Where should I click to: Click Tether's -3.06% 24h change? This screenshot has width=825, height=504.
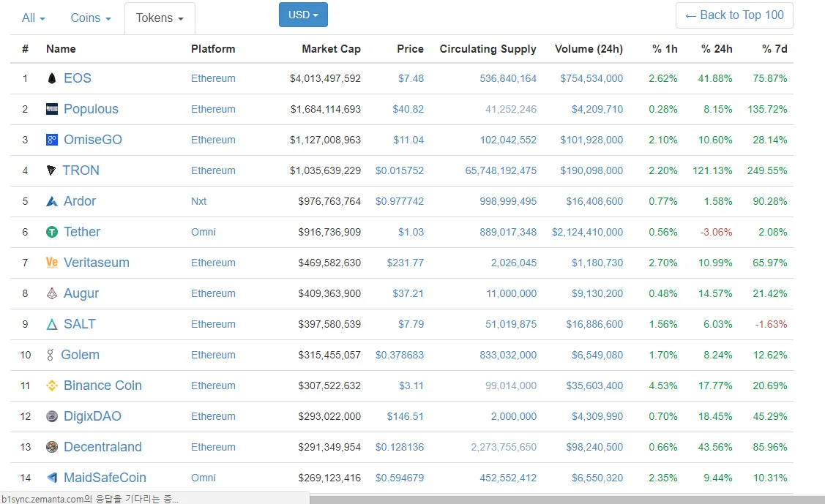coord(716,232)
